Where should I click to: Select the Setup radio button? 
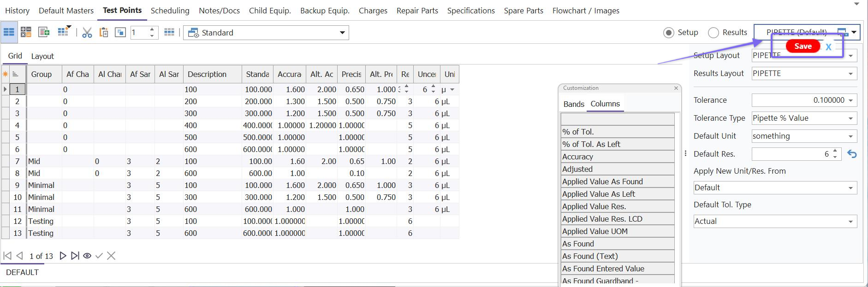tap(668, 33)
